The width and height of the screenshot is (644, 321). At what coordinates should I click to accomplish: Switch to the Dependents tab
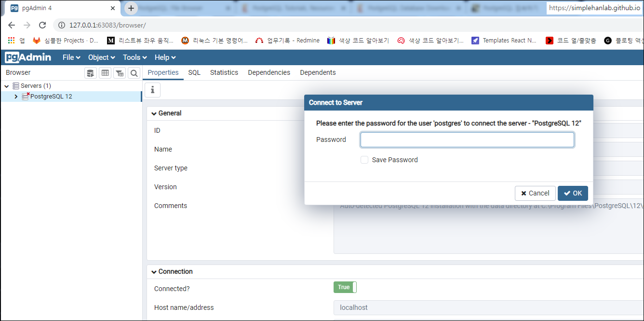point(318,72)
